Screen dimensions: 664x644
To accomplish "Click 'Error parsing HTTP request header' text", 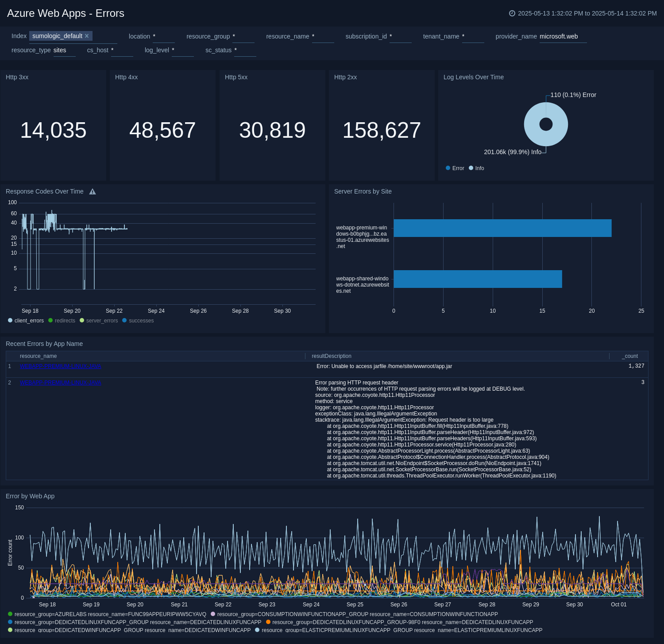I will [357, 383].
